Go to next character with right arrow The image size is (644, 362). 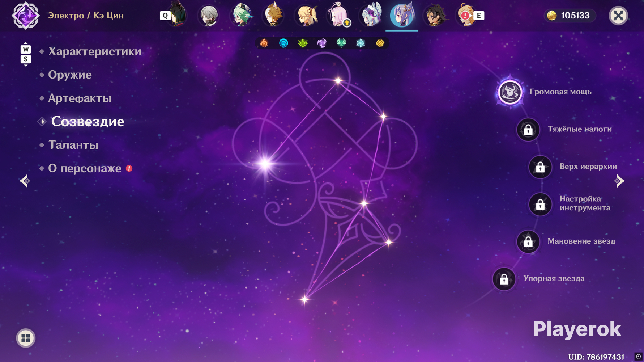[619, 181]
